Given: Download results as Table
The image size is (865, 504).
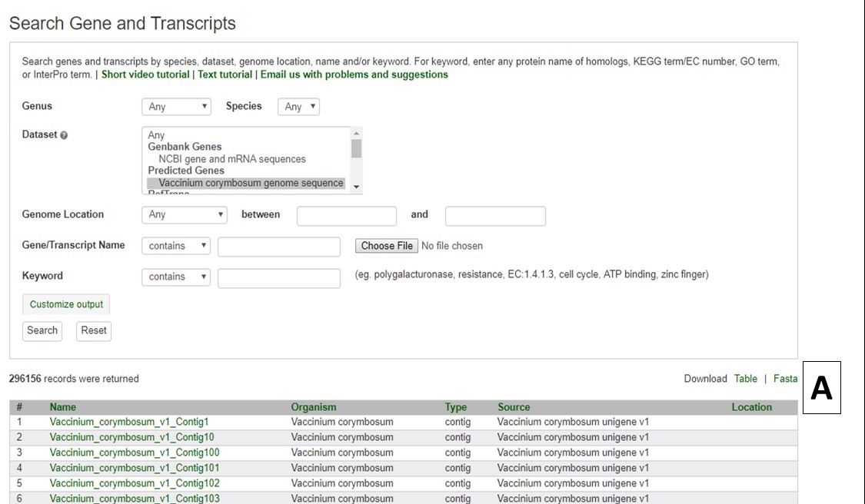Looking at the screenshot, I should (x=745, y=379).
